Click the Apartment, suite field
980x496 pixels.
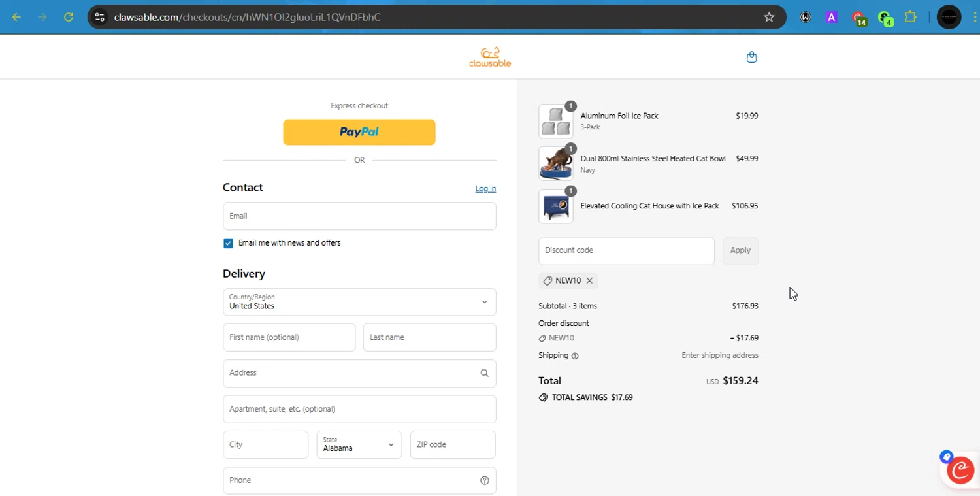(359, 409)
